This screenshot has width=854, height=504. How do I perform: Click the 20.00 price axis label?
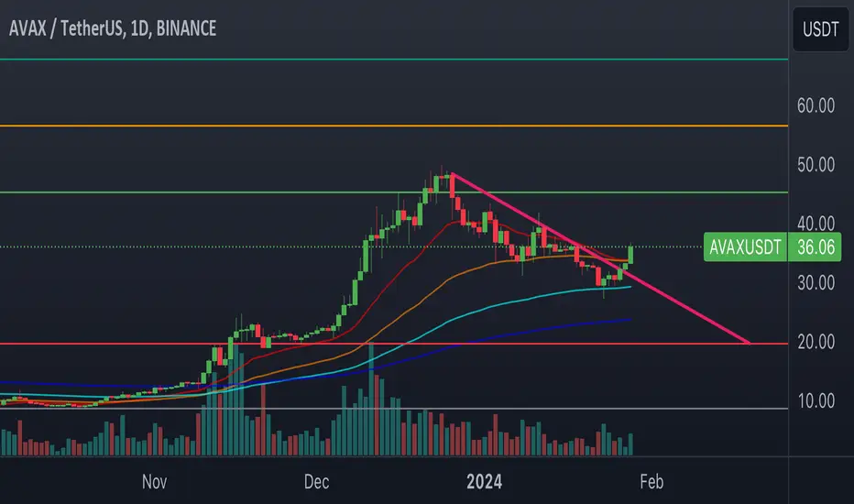[816, 342]
